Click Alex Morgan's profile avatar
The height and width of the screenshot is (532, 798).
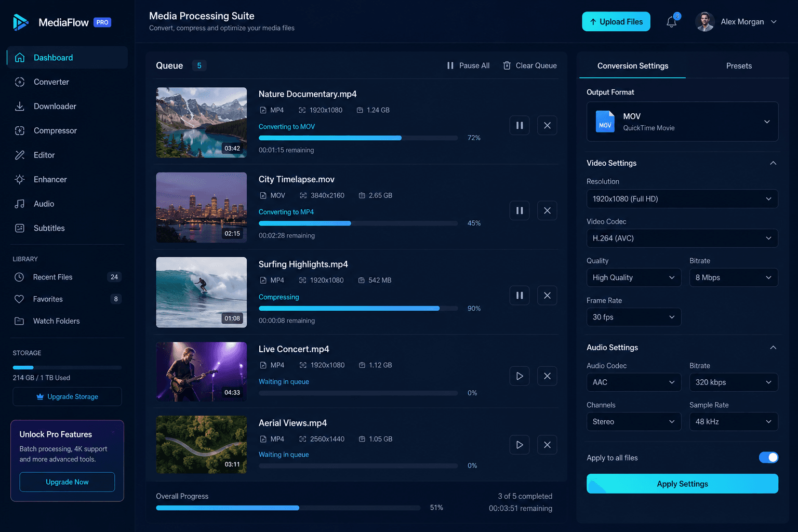coord(705,22)
